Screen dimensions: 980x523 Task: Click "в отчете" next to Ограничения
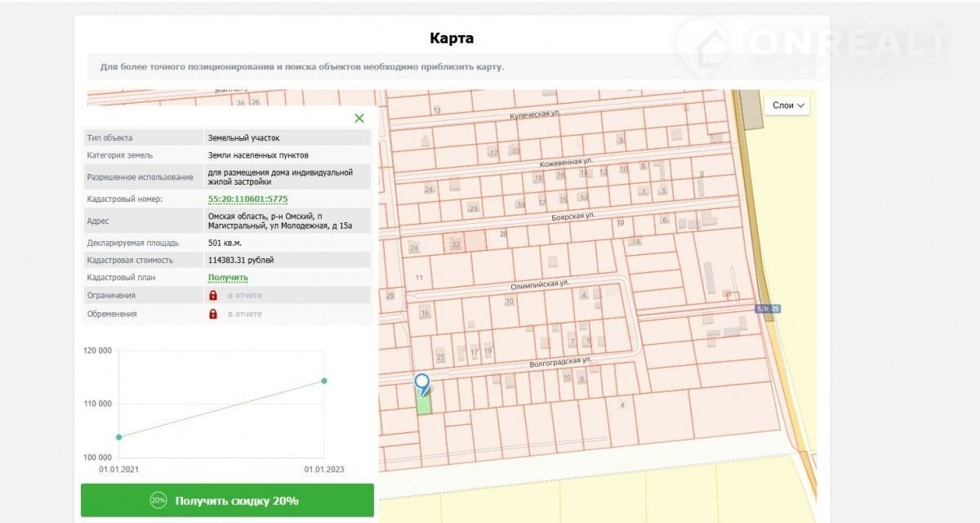coord(244,295)
